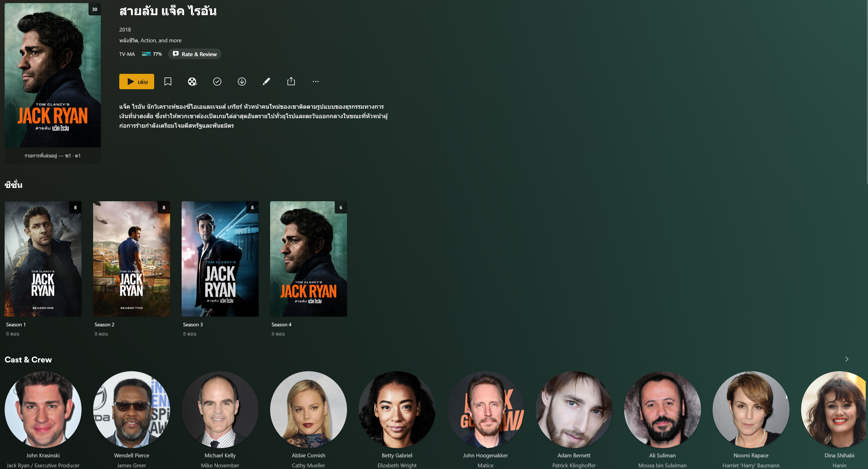The image size is (868, 469).
Task: Add show to watchlist bookmark icon
Action: point(168,81)
